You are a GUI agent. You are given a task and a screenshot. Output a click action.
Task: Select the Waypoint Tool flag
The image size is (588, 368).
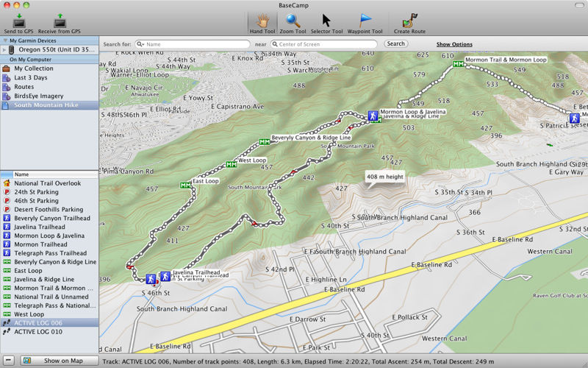coord(365,21)
